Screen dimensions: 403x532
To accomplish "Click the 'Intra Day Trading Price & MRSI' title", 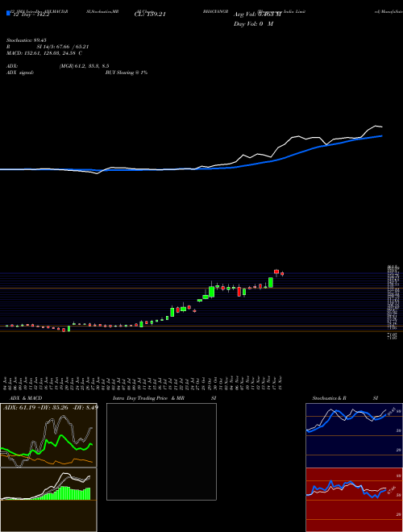I will [x=164, y=398].
